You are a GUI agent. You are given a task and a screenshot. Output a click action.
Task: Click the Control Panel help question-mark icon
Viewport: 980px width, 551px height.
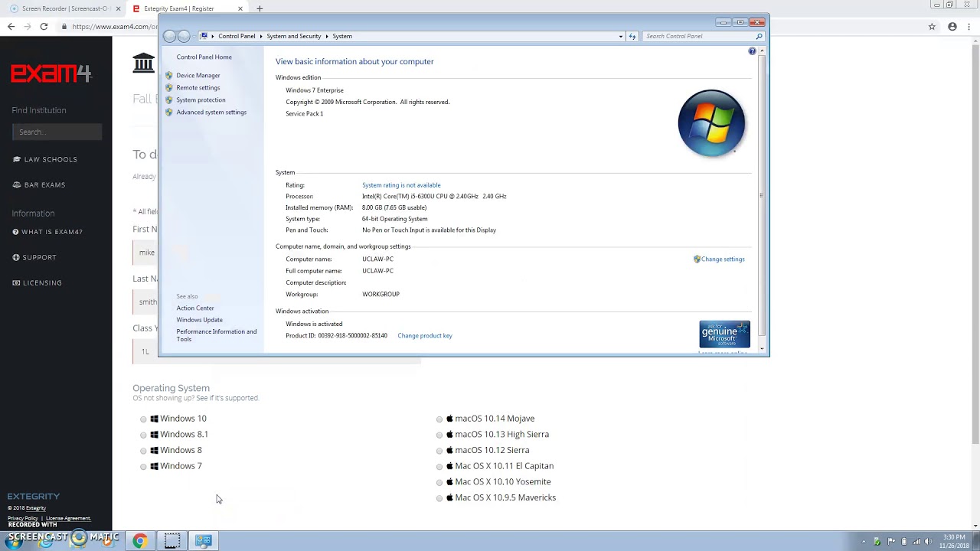point(752,51)
